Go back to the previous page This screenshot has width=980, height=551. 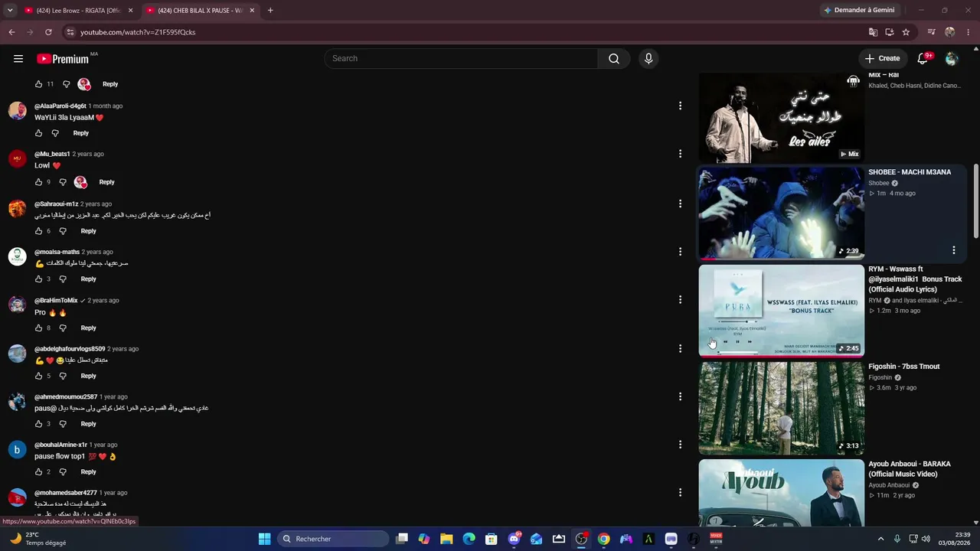[11, 32]
